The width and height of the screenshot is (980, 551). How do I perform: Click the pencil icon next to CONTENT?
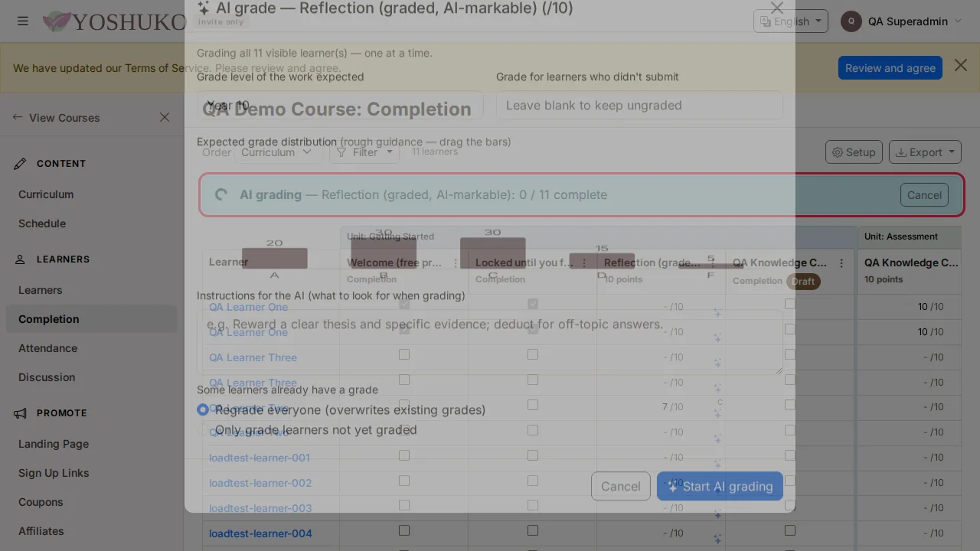[21, 164]
